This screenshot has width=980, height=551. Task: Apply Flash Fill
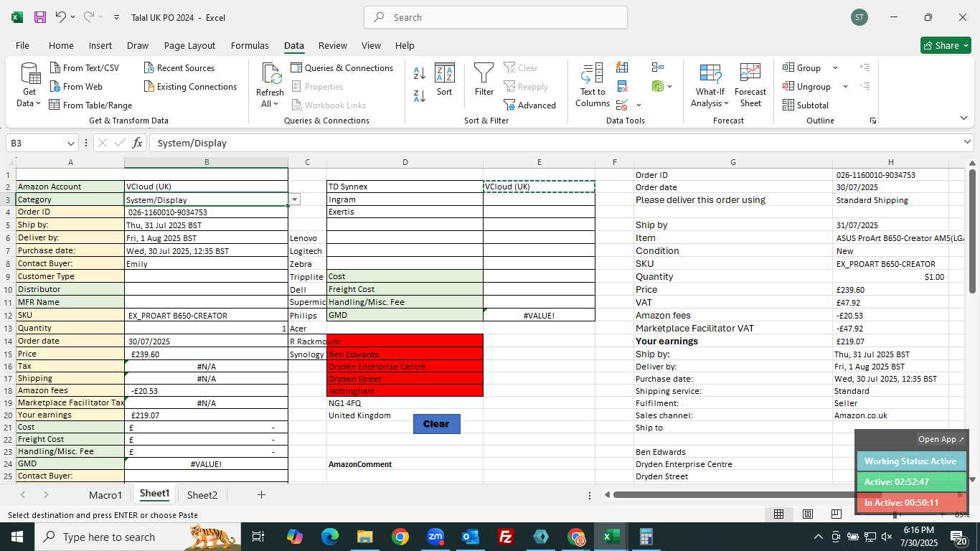(x=622, y=67)
